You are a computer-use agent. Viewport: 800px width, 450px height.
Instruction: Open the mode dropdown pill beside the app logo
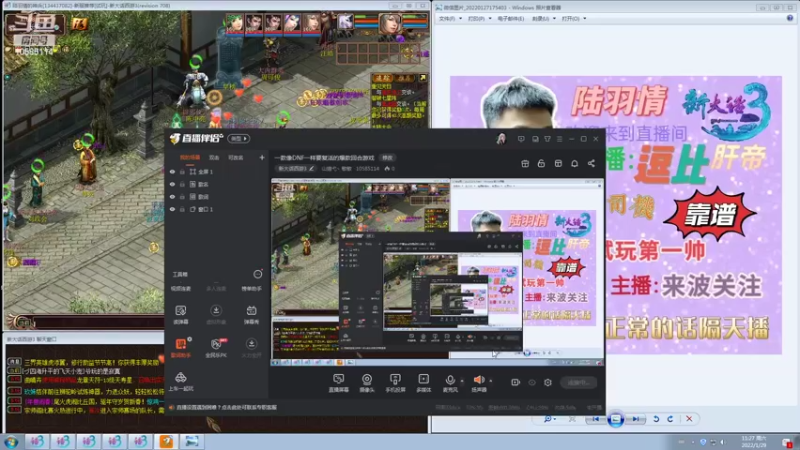pyautogui.click(x=239, y=139)
